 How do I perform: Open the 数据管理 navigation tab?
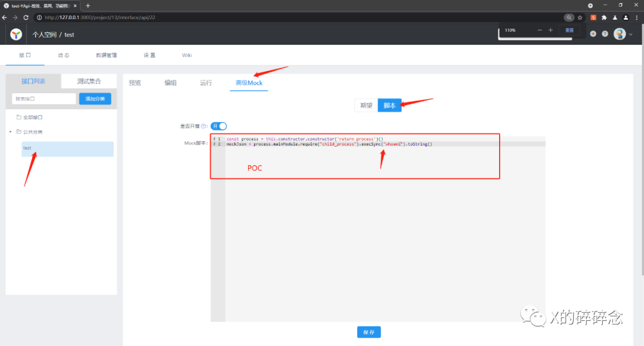[106, 55]
